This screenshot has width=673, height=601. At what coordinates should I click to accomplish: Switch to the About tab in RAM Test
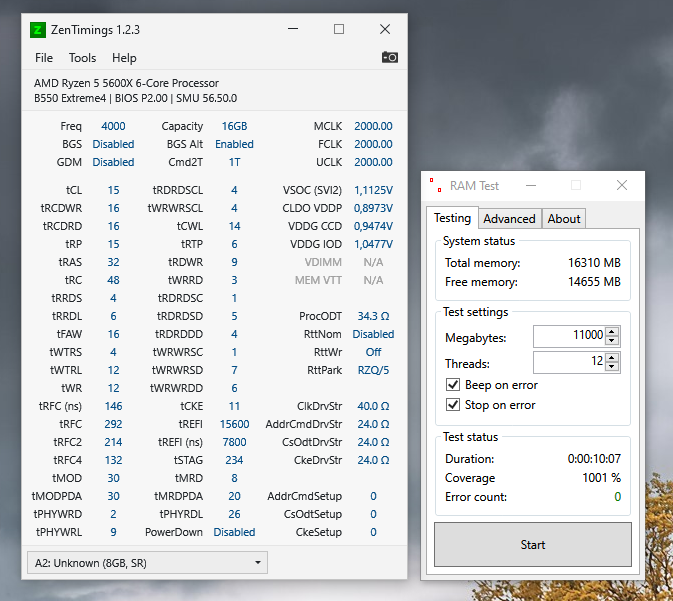click(x=564, y=219)
